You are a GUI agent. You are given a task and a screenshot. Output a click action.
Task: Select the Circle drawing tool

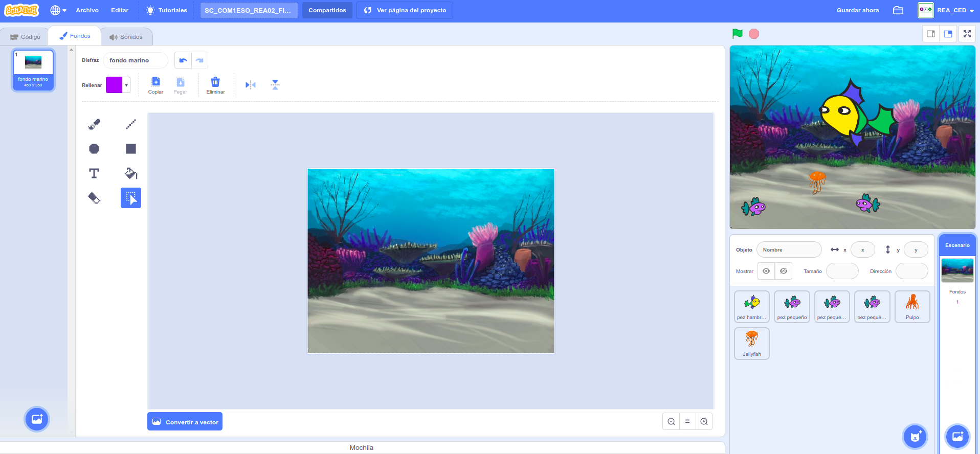[94, 149]
